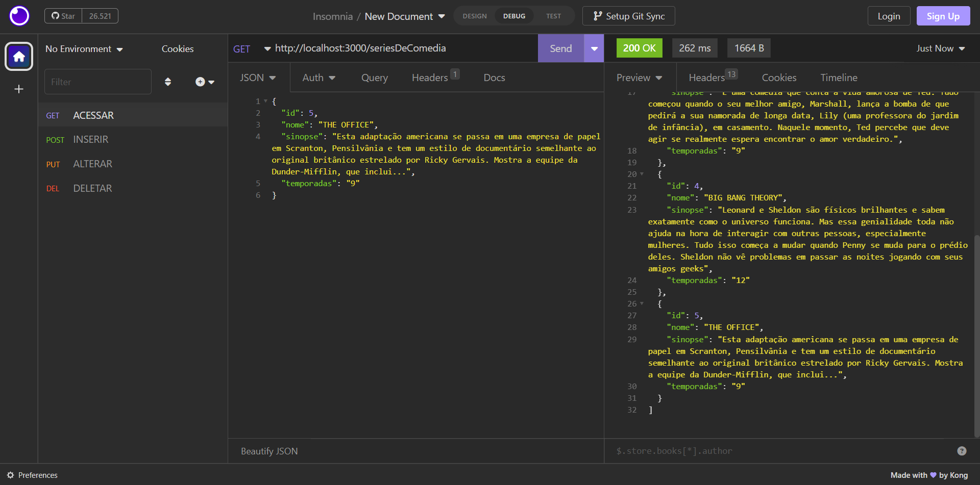Select the POST INSERIR request
This screenshot has height=485, width=980.
pos(133,139)
